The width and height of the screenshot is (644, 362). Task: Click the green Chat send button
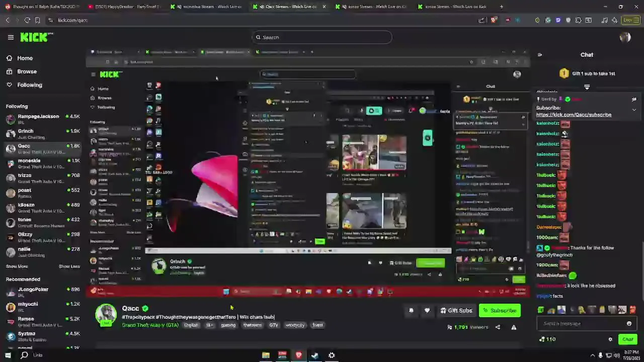tap(627, 339)
